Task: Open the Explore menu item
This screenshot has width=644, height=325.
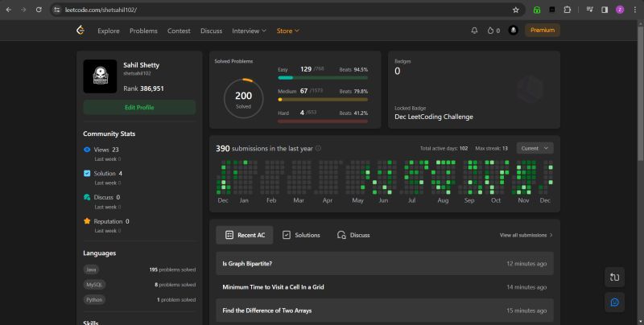Action: pos(109,31)
